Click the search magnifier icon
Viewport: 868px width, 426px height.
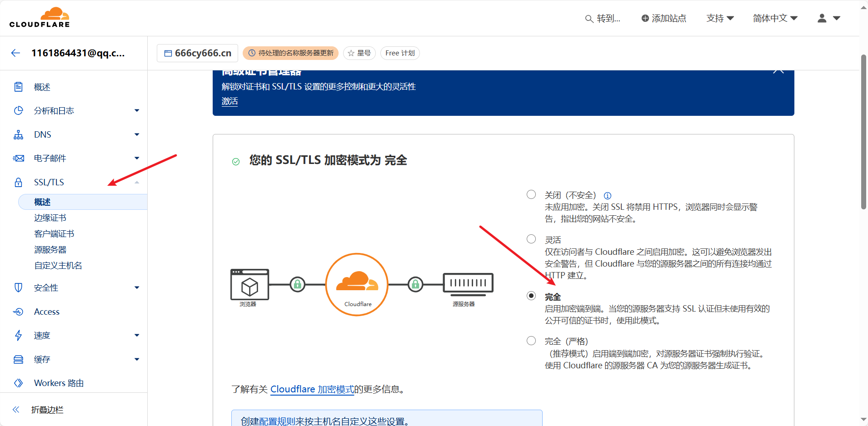(x=589, y=19)
